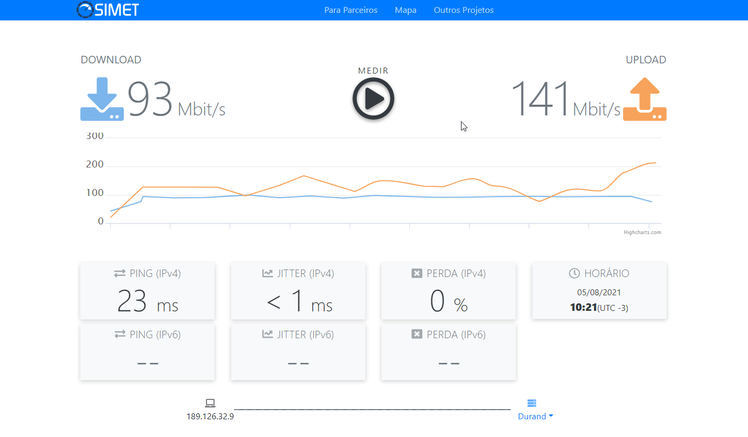The image size is (748, 437).
Task: Click the HORÁRIO clock icon
Action: click(x=574, y=273)
